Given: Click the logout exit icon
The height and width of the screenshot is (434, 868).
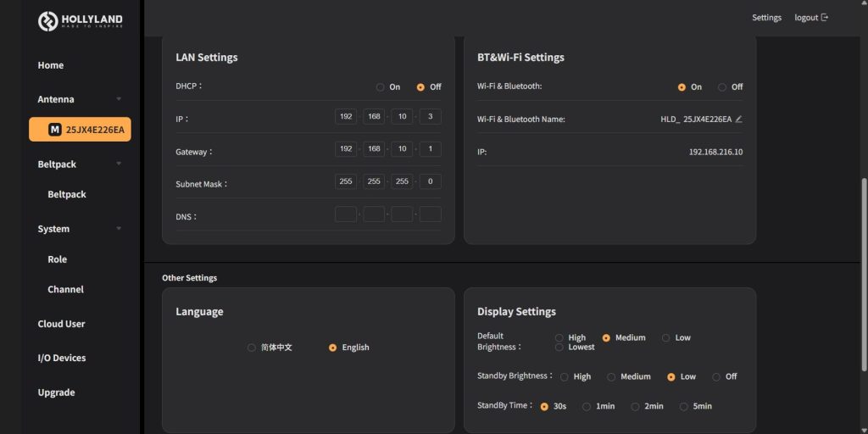Looking at the screenshot, I should click(825, 18).
